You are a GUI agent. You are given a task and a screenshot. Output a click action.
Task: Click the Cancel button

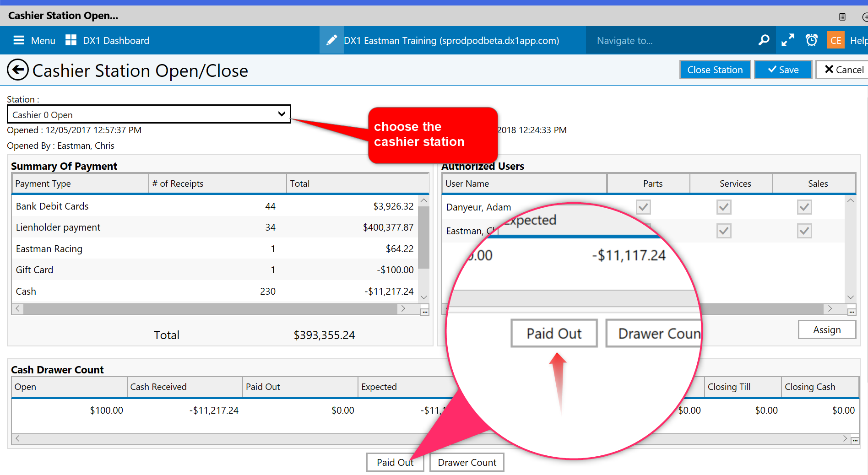click(843, 70)
